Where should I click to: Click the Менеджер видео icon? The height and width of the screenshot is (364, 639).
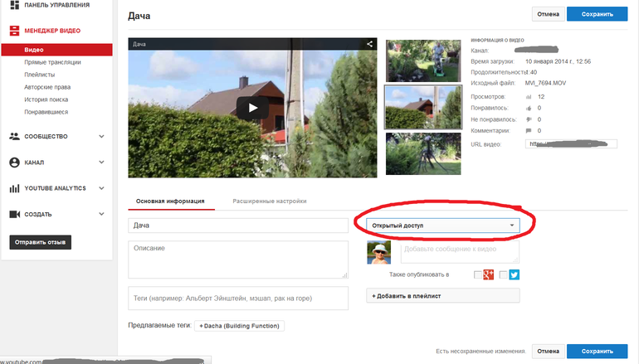click(x=14, y=31)
